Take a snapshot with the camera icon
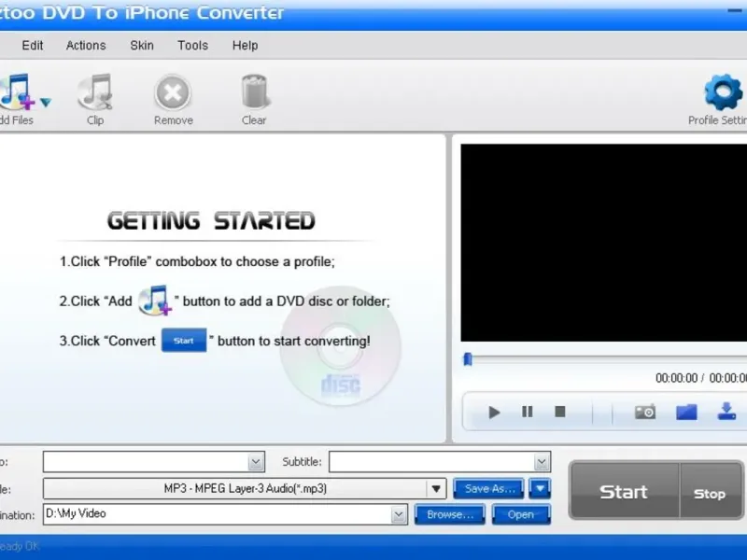This screenshot has width=747, height=560. (x=645, y=412)
